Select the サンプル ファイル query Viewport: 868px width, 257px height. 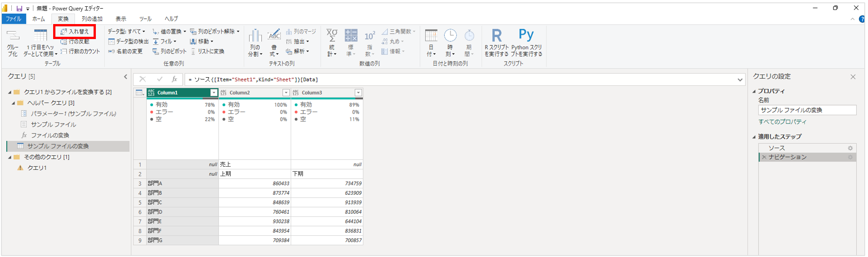point(54,124)
